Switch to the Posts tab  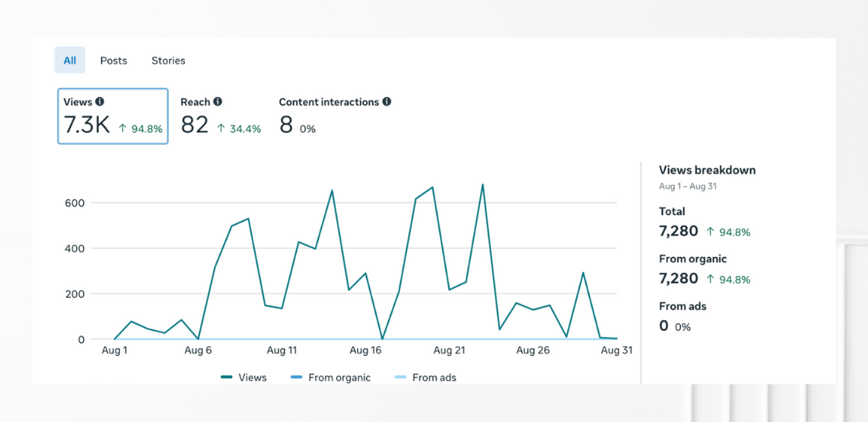[x=114, y=61]
